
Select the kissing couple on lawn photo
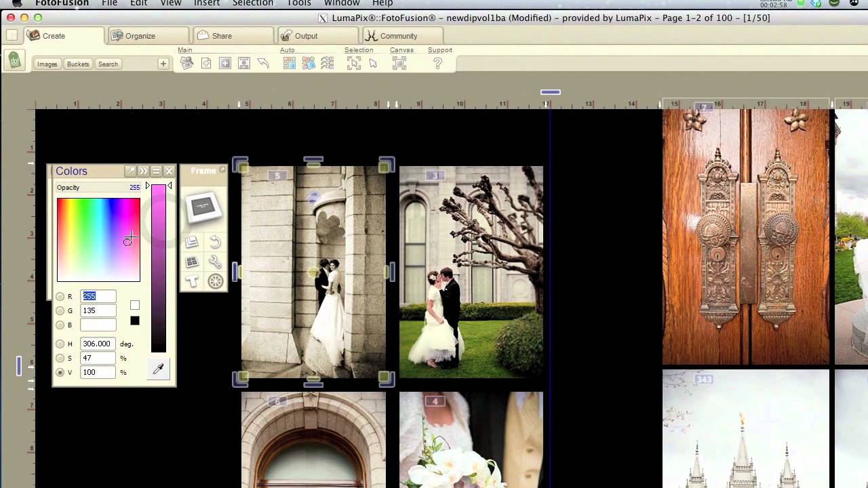coord(471,272)
